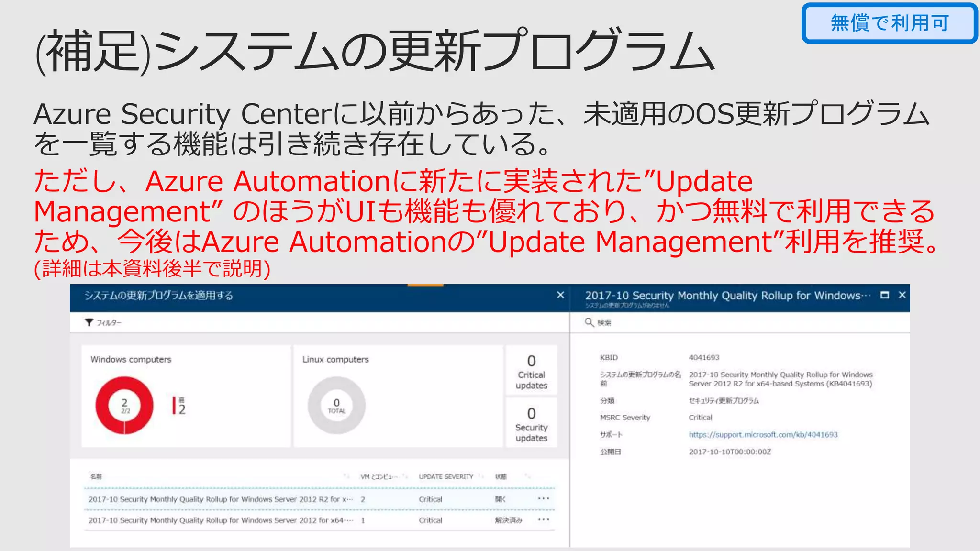Click the published date 2017-10-10T00:00:00Z
Image resolution: width=980 pixels, height=551 pixels.
[x=730, y=452]
